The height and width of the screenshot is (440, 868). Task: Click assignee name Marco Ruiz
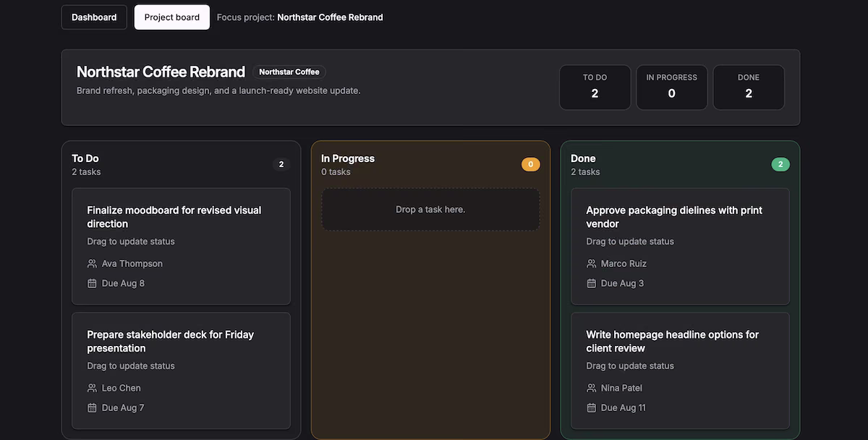tap(624, 263)
